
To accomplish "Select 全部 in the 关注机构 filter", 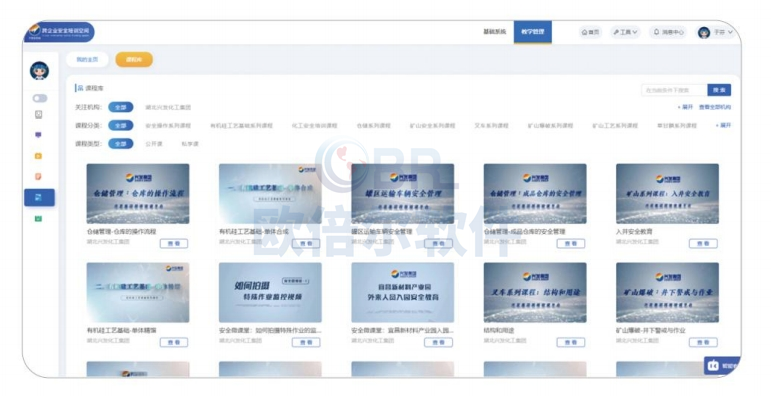I will point(121,107).
